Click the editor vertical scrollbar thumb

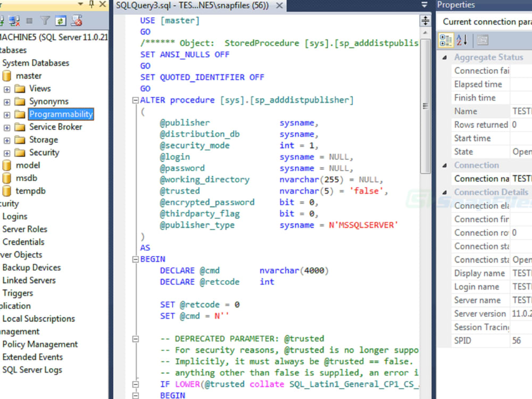pyautogui.click(x=425, y=106)
